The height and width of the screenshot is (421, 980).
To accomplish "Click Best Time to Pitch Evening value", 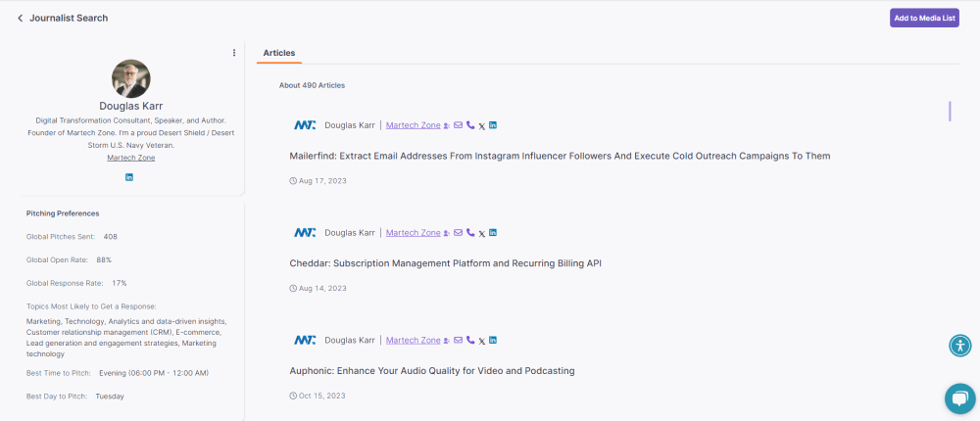I will coord(154,374).
